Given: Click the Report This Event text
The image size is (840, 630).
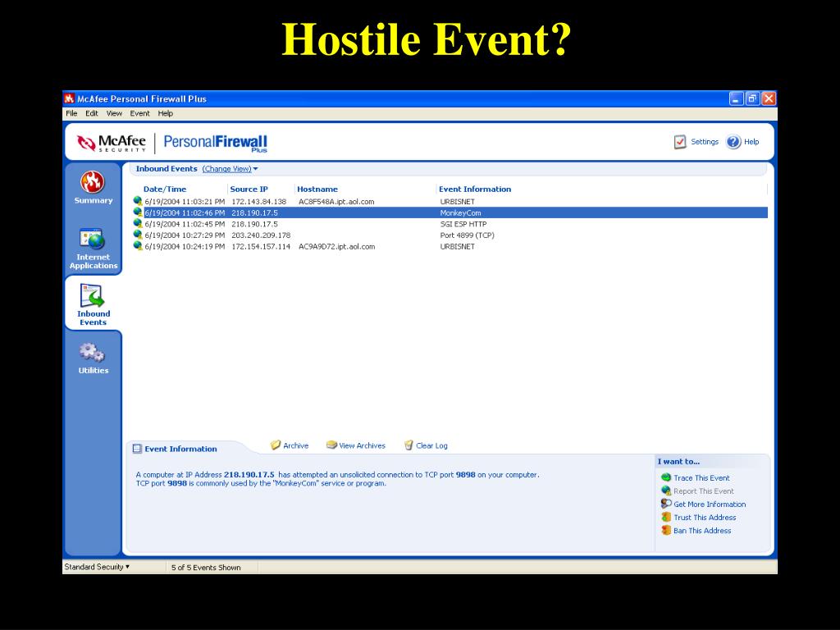Looking at the screenshot, I should click(703, 491).
